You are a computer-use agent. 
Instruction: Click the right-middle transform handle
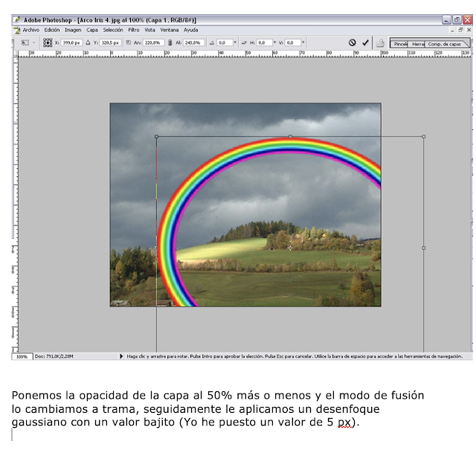pyautogui.click(x=424, y=248)
